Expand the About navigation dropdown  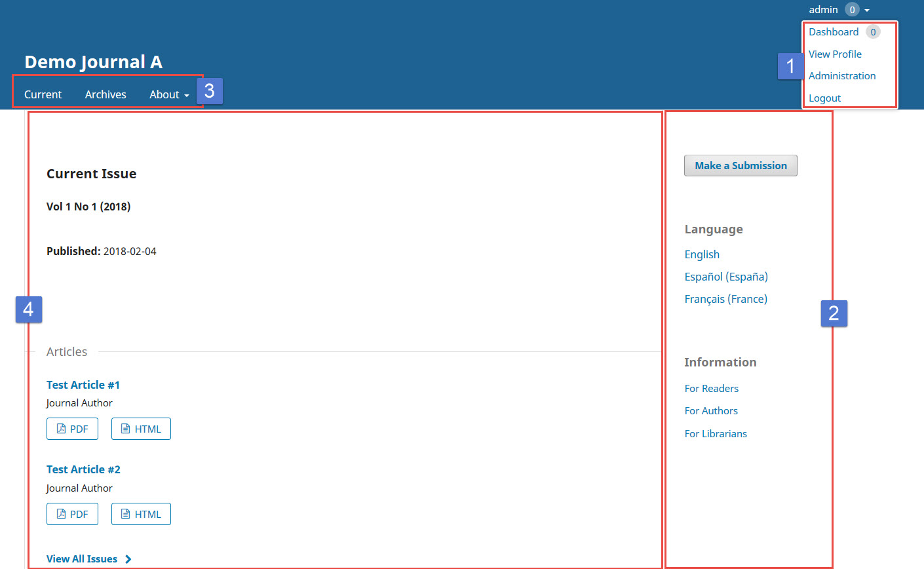168,94
